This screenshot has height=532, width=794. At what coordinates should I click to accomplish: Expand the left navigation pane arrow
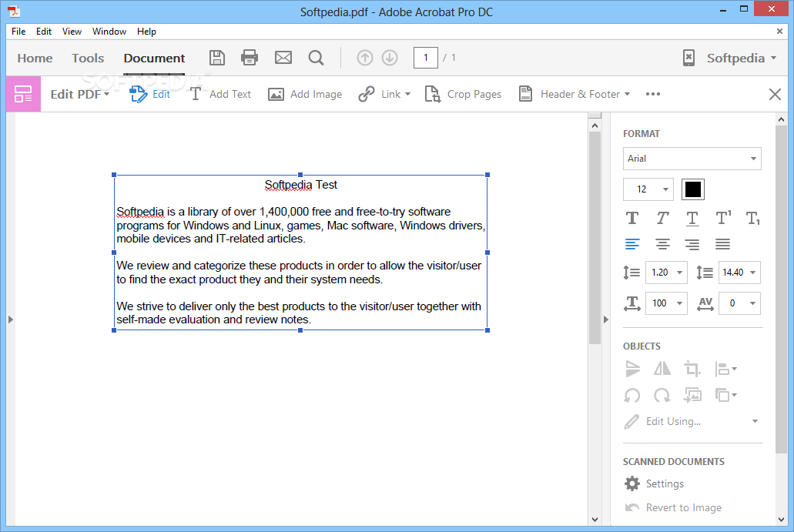coord(10,320)
